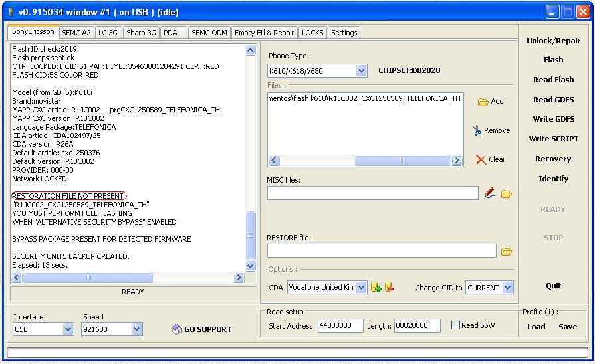The width and height of the screenshot is (595, 364).
Task: Open the Settings tab
Action: coord(344,33)
